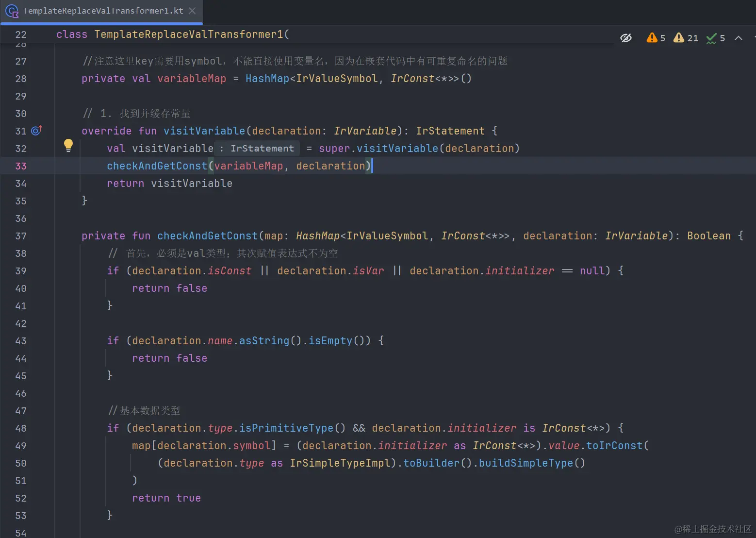756x538 pixels.
Task: Click 'IrStatement' return type on line 31
Action: tap(450, 131)
